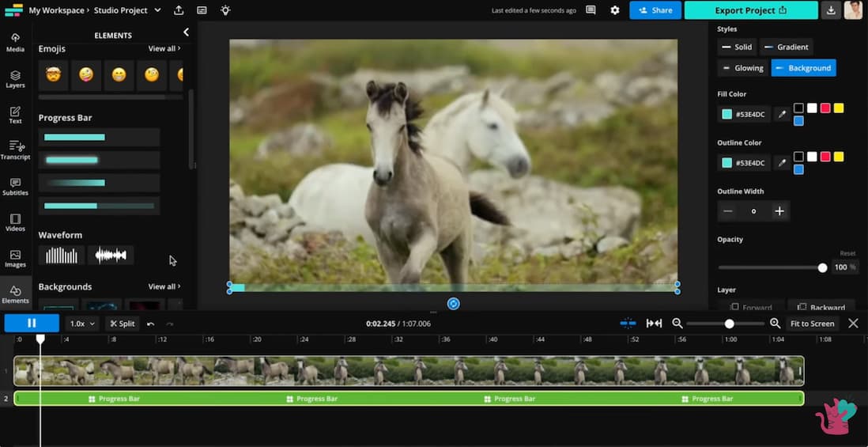Screen dimensions: 868x447
Task: Select the Gradient style option
Action: click(x=786, y=47)
